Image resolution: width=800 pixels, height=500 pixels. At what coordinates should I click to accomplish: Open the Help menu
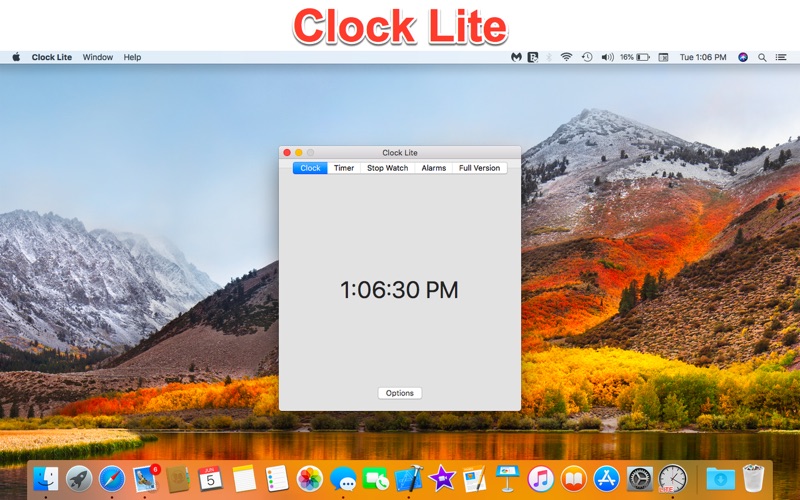coord(132,57)
